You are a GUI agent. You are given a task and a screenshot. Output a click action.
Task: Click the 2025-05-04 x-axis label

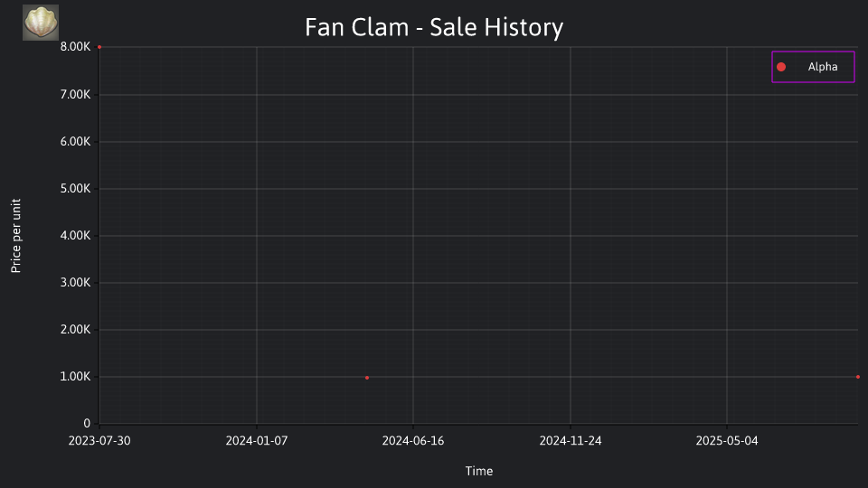727,441
